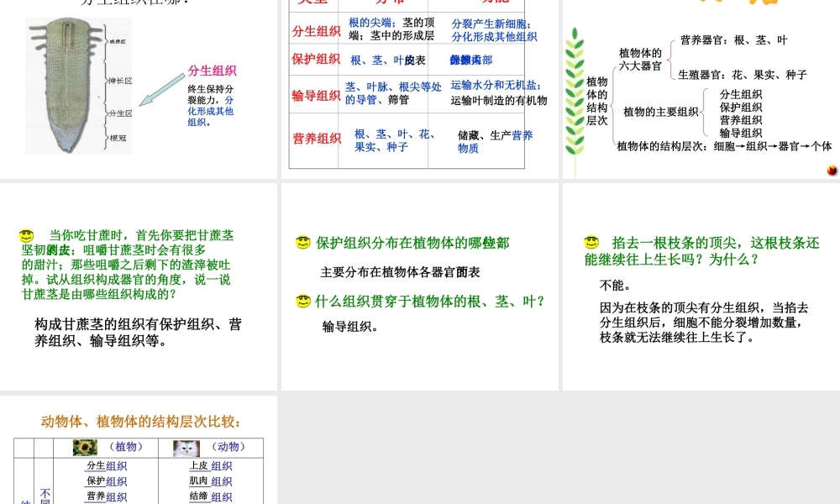Click the cell 储藏、生产营养物质
This screenshot has width=840, height=504.
(495, 142)
